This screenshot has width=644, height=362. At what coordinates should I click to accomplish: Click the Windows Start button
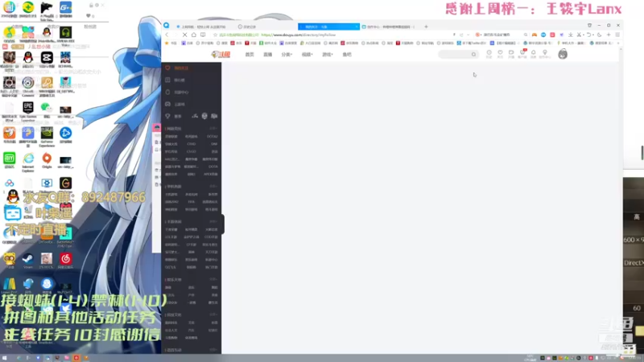pos(5,358)
